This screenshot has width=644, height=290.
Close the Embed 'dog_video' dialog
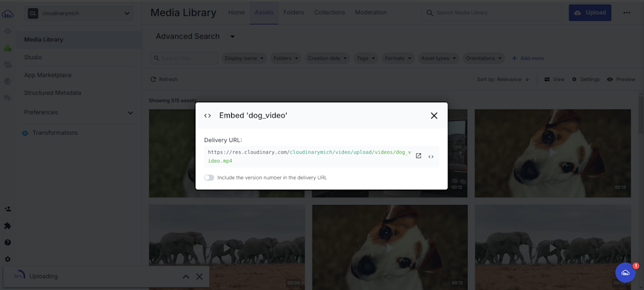(x=433, y=116)
